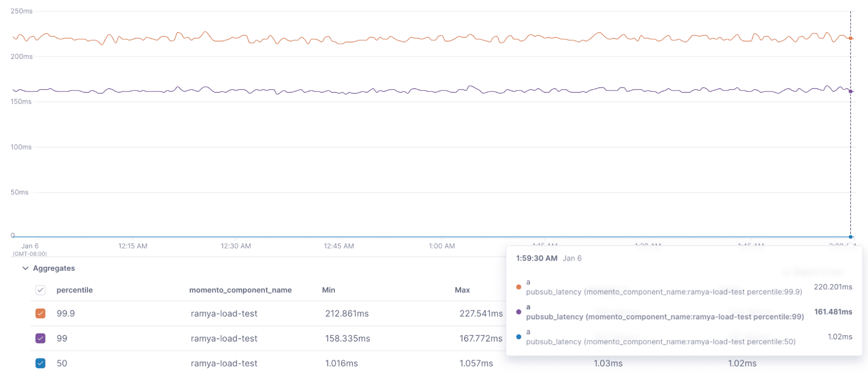
Task: Sort by momento_component_name column header
Action: coord(240,290)
